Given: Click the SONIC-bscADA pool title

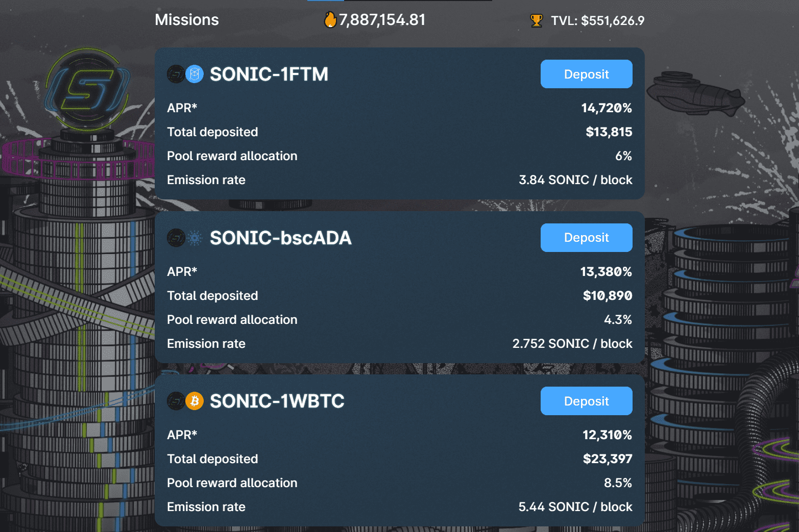Looking at the screenshot, I should coord(281,238).
